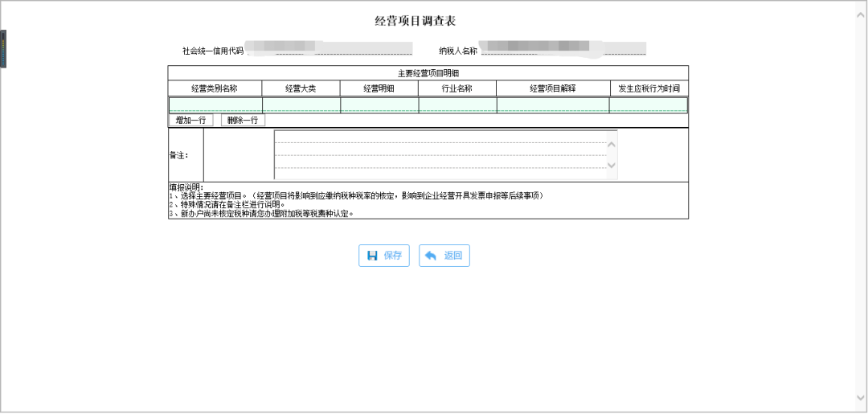This screenshot has height=414, width=868.
Task: Click the 主要经营项目明细 table title
Action: click(x=428, y=73)
